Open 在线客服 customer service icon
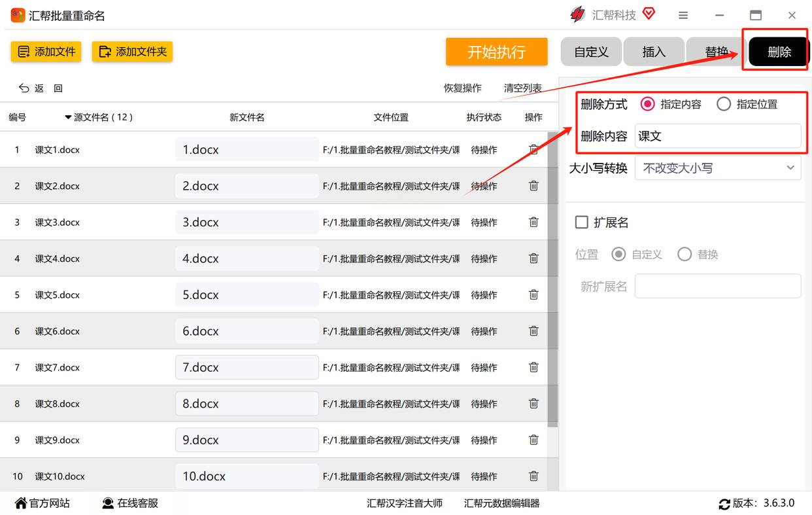 pos(108,503)
